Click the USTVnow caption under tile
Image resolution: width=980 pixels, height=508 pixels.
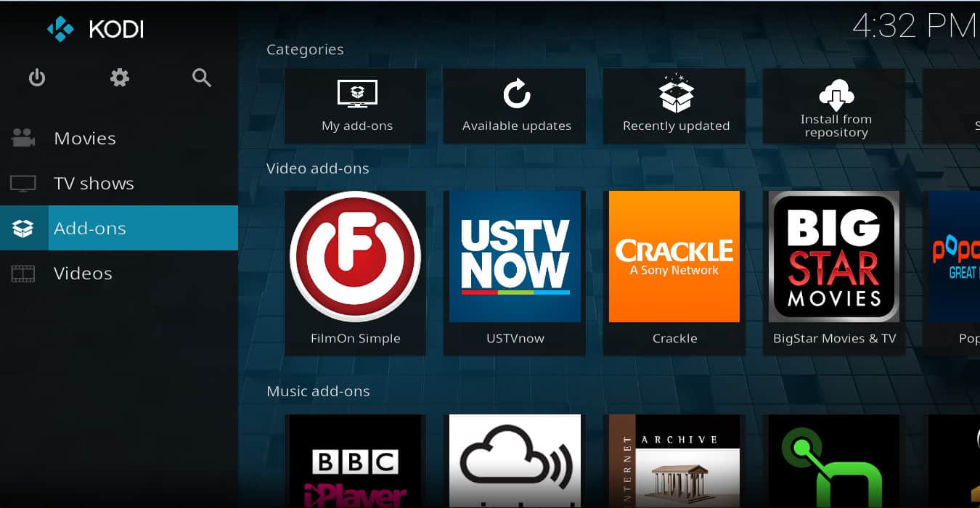[515, 339]
